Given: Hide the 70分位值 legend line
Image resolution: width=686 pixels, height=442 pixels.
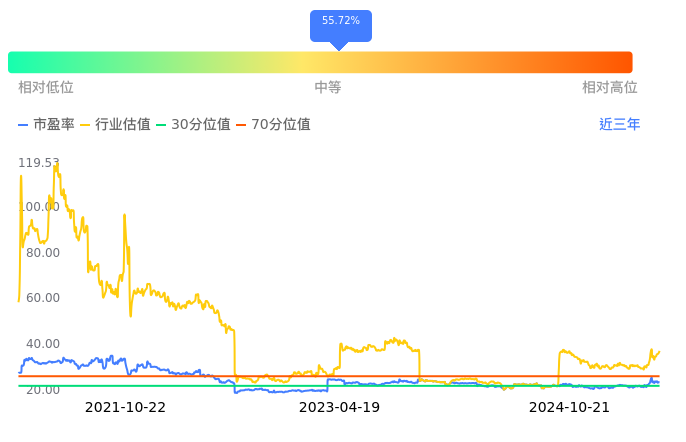Looking at the screenshot, I should (273, 125).
